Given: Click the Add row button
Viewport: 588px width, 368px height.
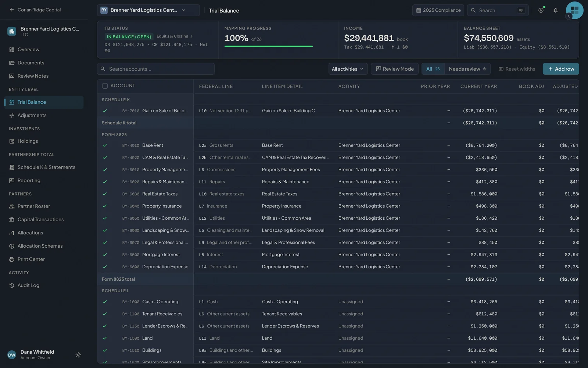Looking at the screenshot, I should (561, 69).
